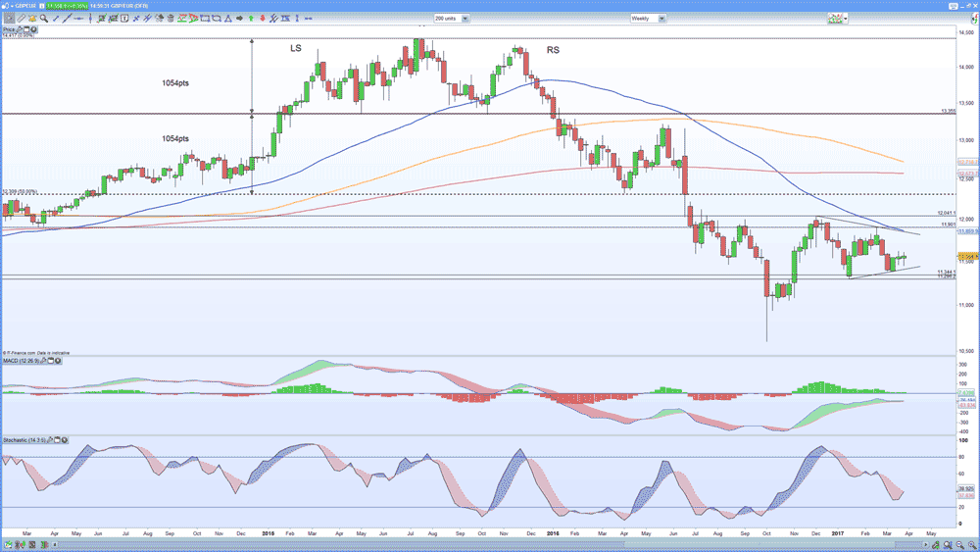Select the magnifier zoom tool
980x552 pixels.
click(x=44, y=19)
